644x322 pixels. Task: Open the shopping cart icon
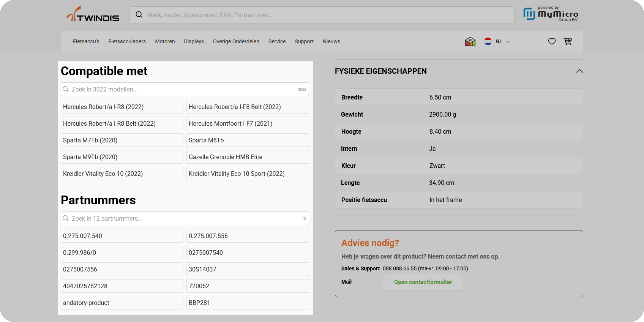[568, 41]
